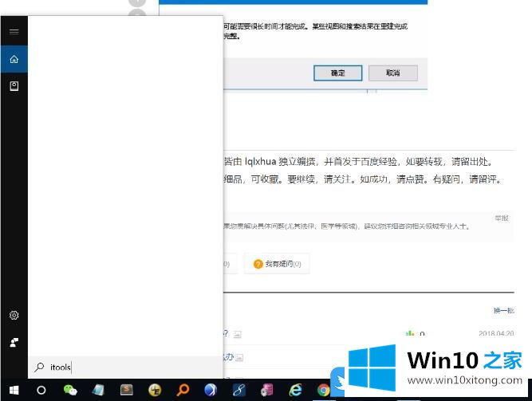
Task: Open Settings gear in search sidebar
Action: click(14, 315)
